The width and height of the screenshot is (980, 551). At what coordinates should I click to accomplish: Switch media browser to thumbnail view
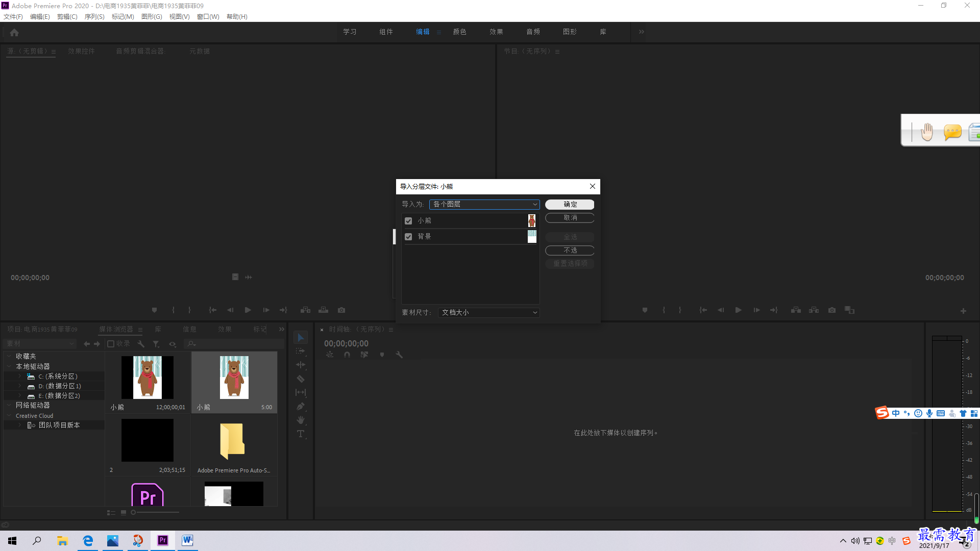tap(124, 512)
